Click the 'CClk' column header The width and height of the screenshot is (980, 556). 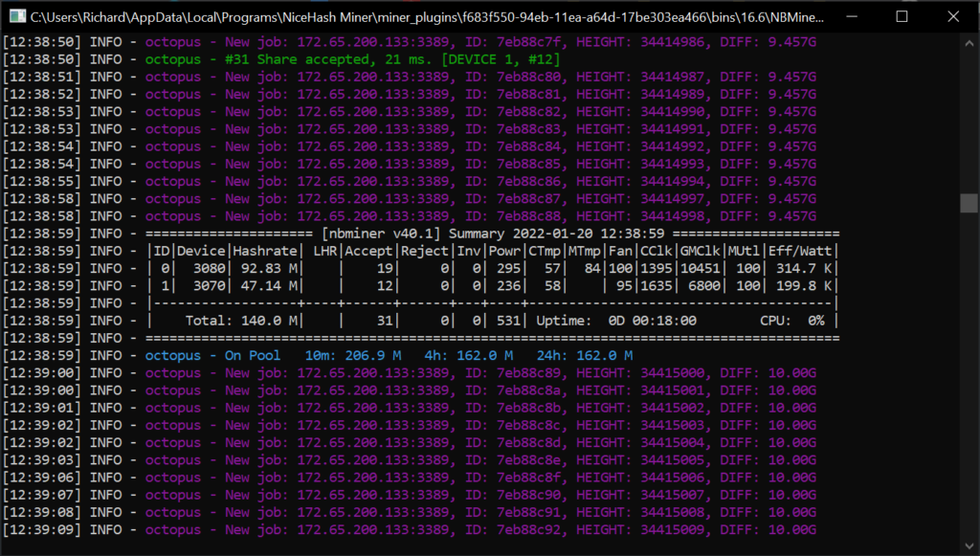tap(657, 251)
